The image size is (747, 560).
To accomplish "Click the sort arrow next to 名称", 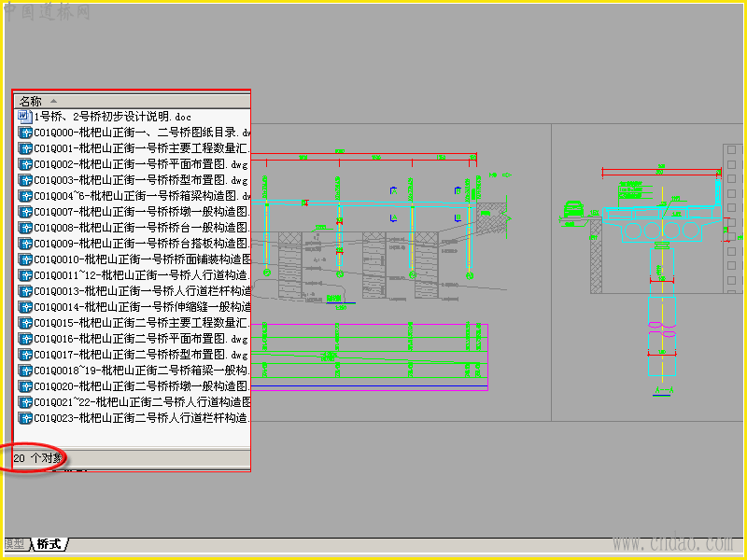I will pyautogui.click(x=54, y=101).
